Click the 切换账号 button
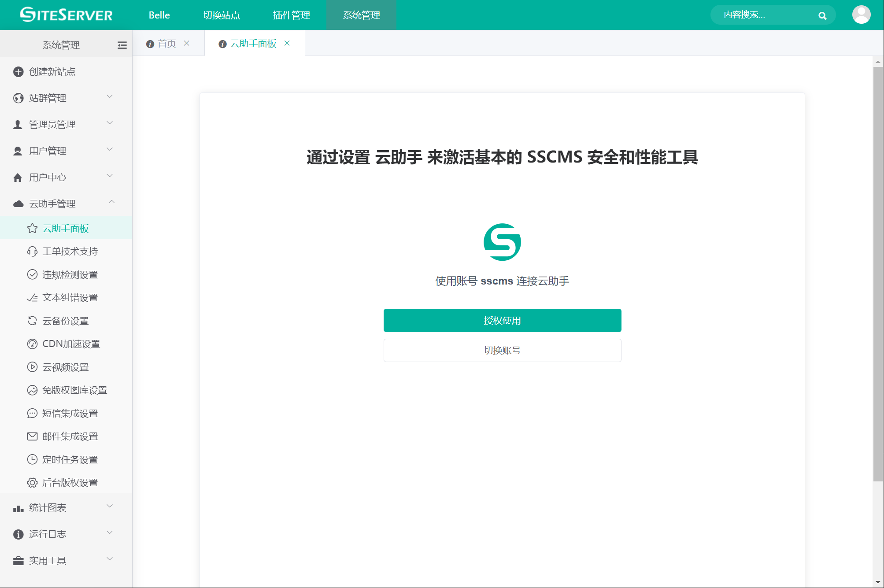 click(x=502, y=351)
